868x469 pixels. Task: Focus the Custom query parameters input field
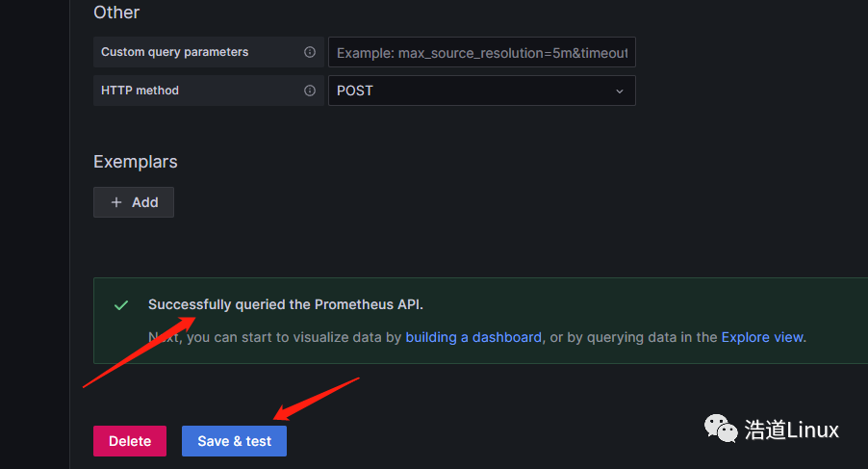481,52
